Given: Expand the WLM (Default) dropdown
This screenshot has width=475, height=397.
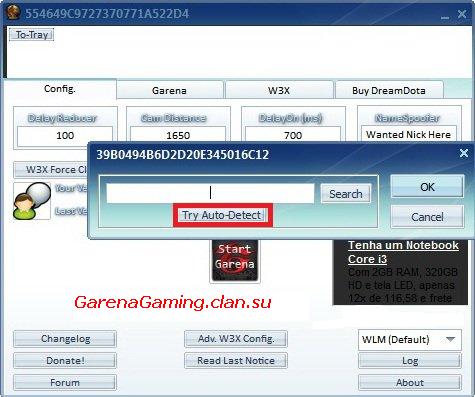Looking at the screenshot, I should click(x=410, y=340).
